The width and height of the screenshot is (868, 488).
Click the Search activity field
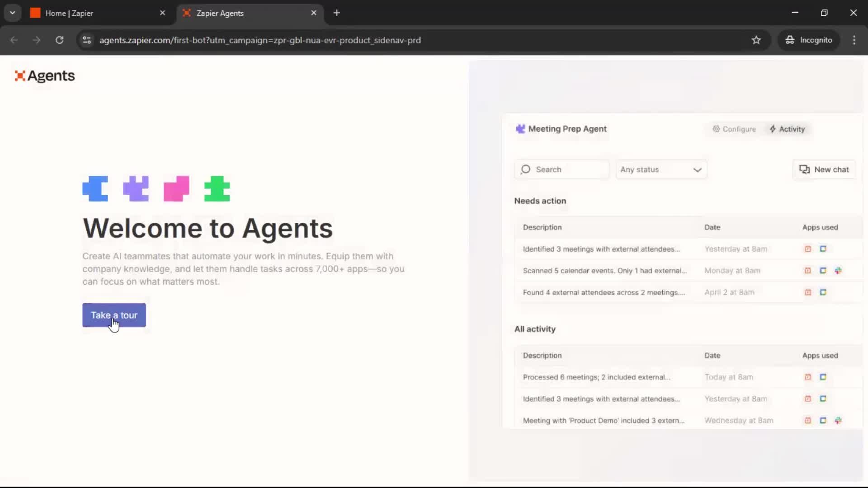point(562,169)
